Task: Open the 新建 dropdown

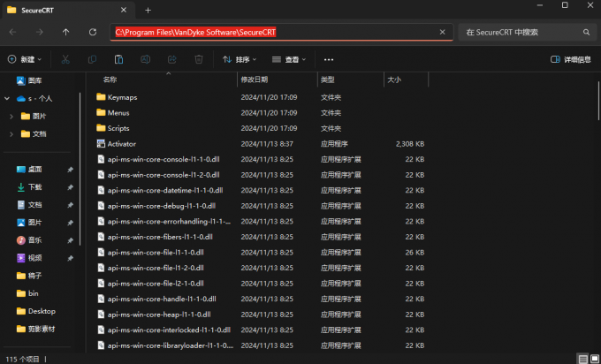Action: (25, 59)
